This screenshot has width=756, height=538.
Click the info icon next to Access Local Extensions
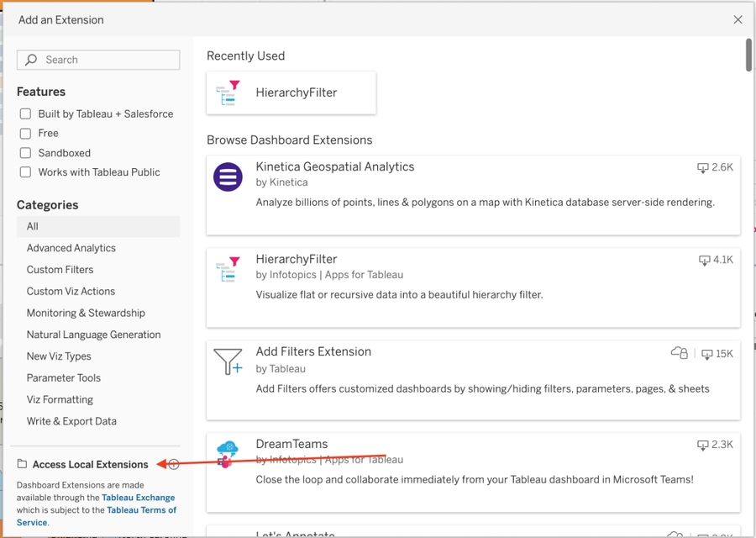(x=174, y=464)
